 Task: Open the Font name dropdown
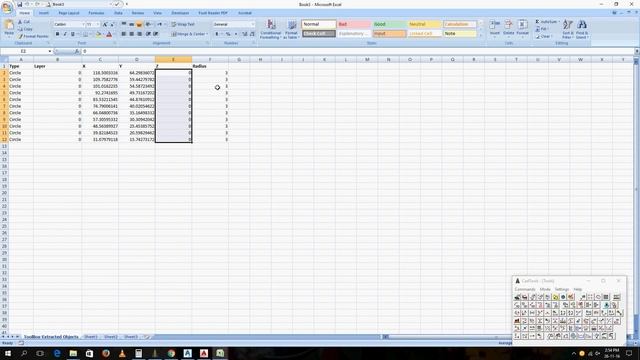(x=83, y=24)
